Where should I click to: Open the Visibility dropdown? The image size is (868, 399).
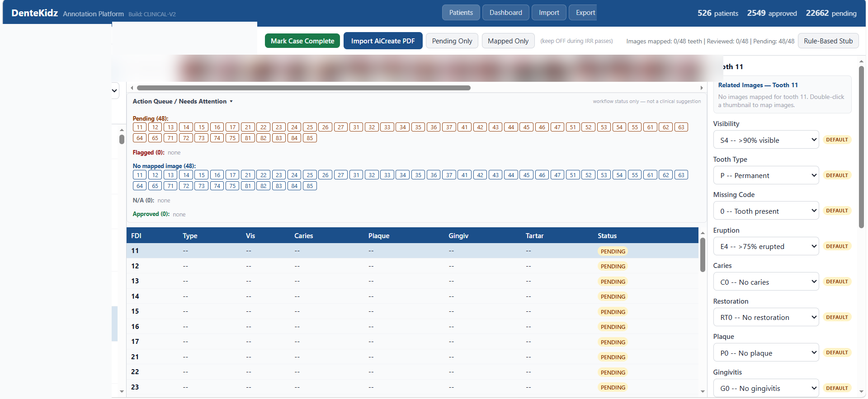click(766, 140)
